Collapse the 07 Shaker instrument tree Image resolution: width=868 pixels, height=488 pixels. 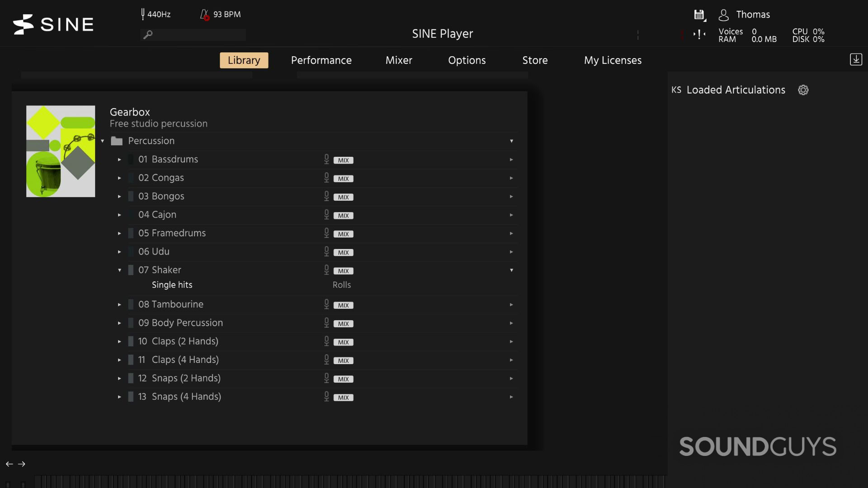click(x=119, y=270)
